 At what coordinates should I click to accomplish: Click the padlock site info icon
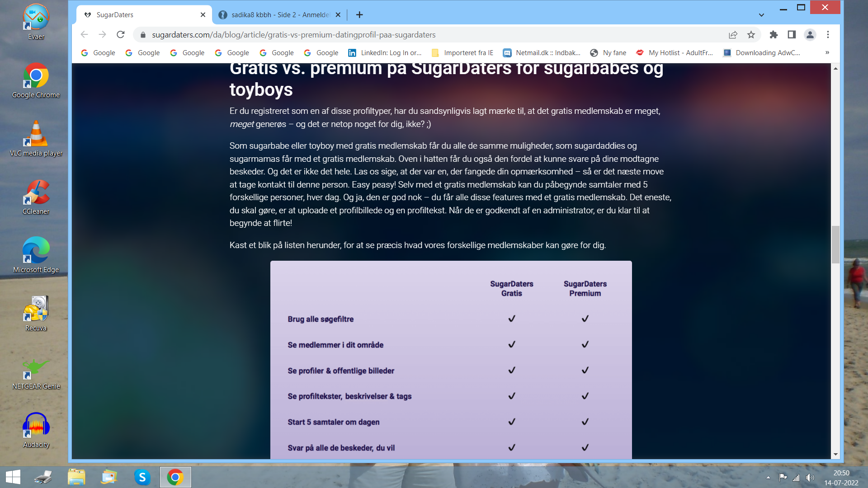tap(143, 35)
